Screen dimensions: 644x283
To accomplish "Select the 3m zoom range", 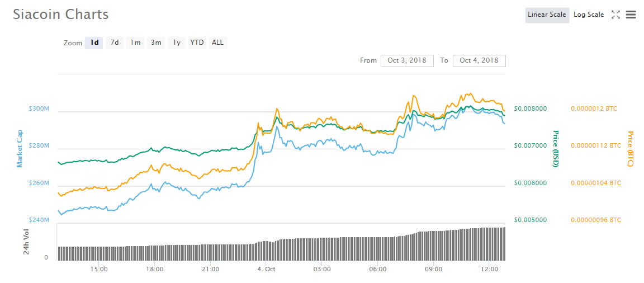I will (x=155, y=43).
